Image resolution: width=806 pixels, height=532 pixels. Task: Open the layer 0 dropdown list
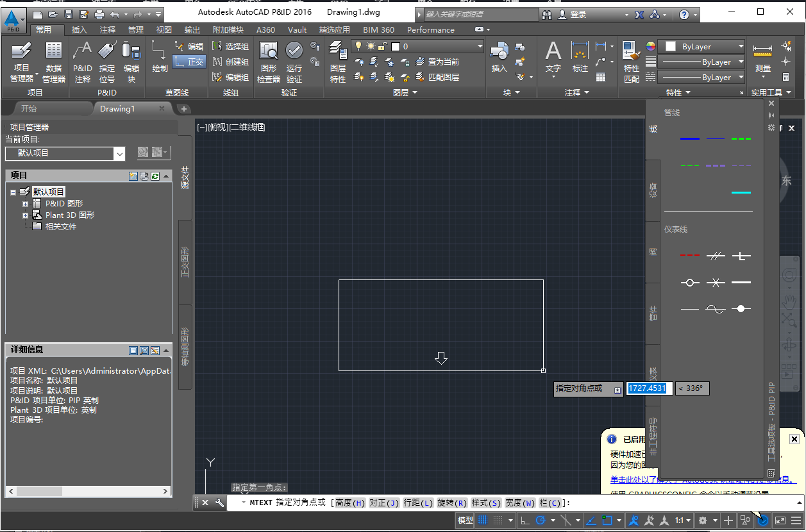(481, 46)
